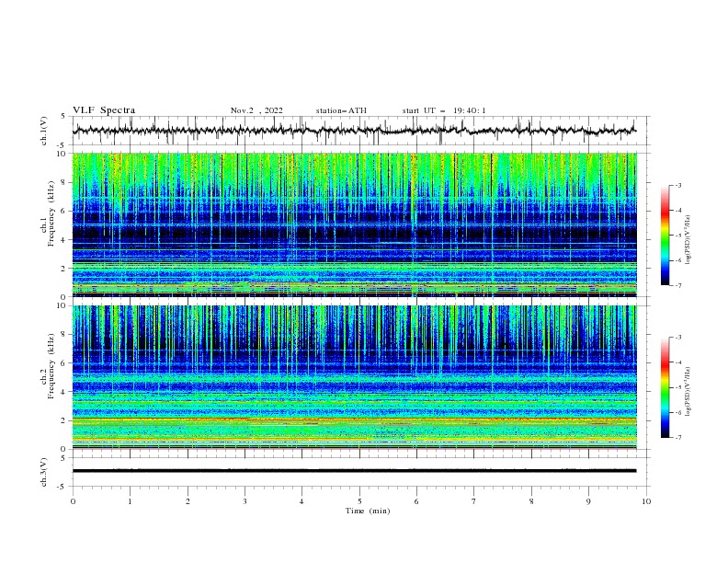Viewport: 728px width, 563px height.
Task: Click the "Time (min)" axis label
Action: (368, 511)
